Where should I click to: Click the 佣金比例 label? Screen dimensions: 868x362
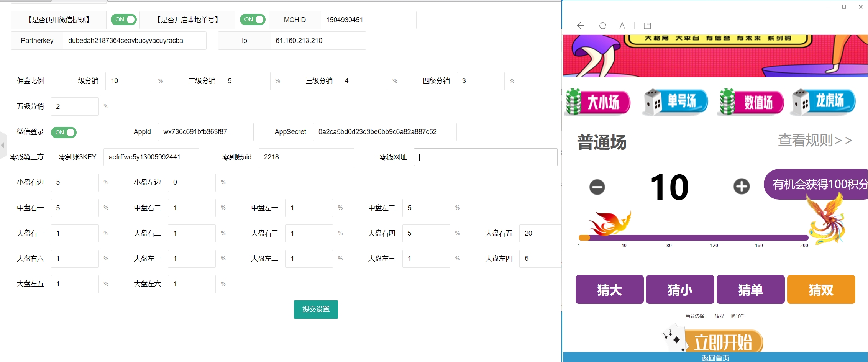pyautogui.click(x=30, y=81)
